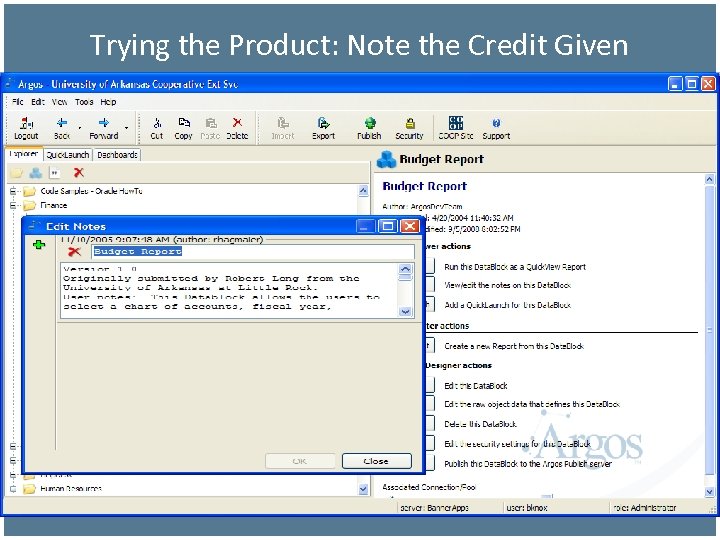Click inside the notes text area

[x=230, y=290]
